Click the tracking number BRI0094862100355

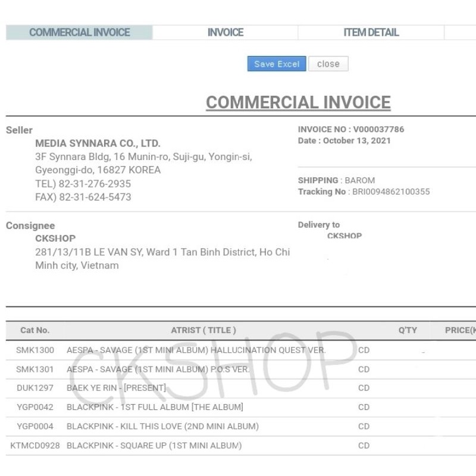390,192
